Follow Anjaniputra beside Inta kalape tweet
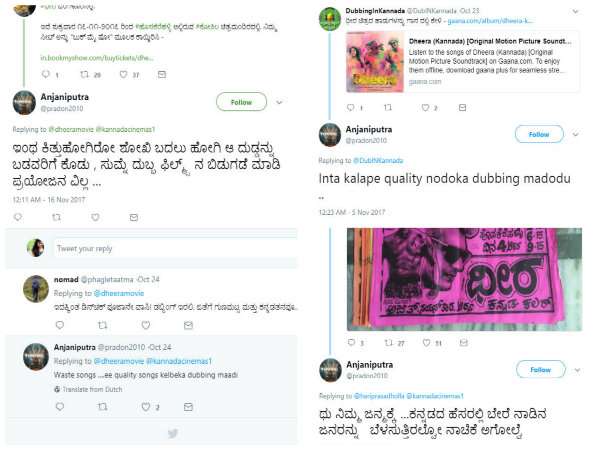 539,134
